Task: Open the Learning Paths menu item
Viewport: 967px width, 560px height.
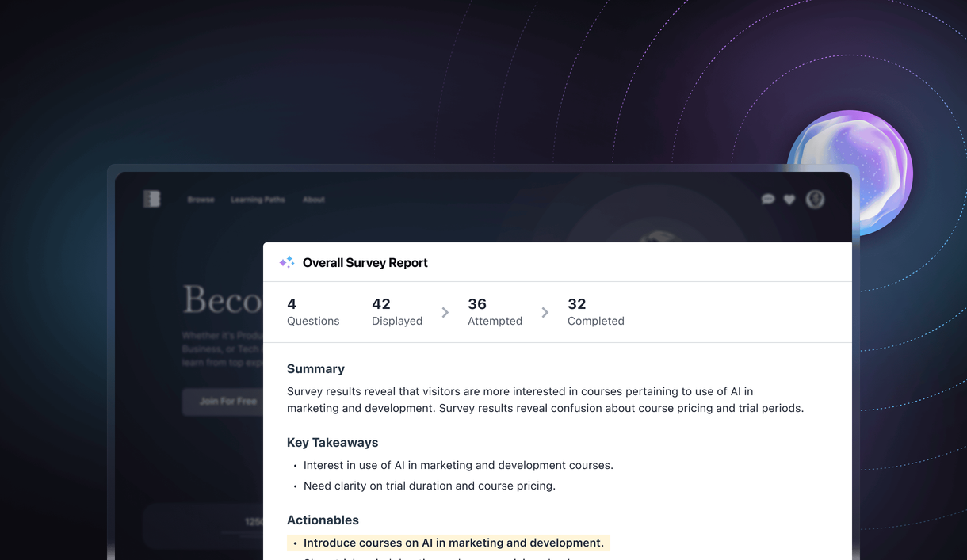Action: [258, 200]
